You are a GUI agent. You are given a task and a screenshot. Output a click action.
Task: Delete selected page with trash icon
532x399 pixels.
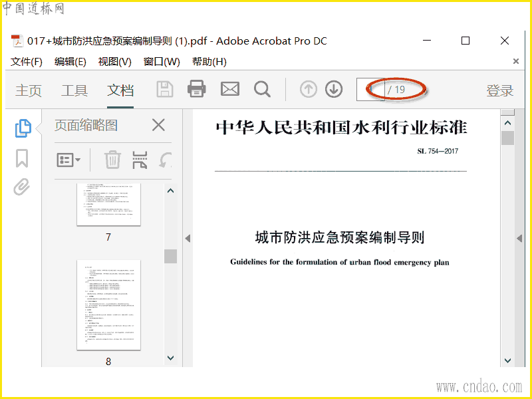point(112,160)
